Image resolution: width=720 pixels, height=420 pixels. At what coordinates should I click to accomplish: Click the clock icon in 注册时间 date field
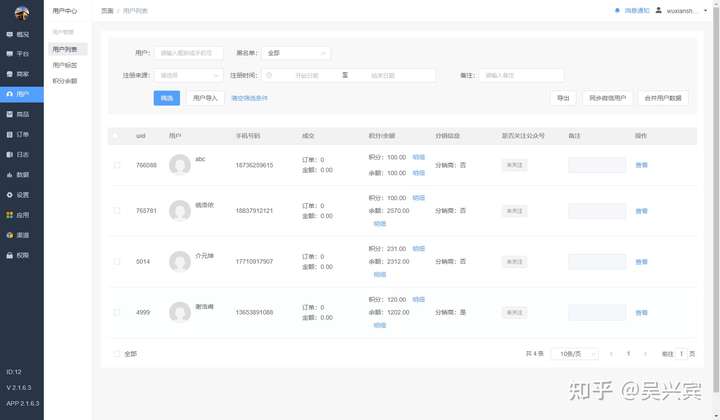(x=269, y=75)
